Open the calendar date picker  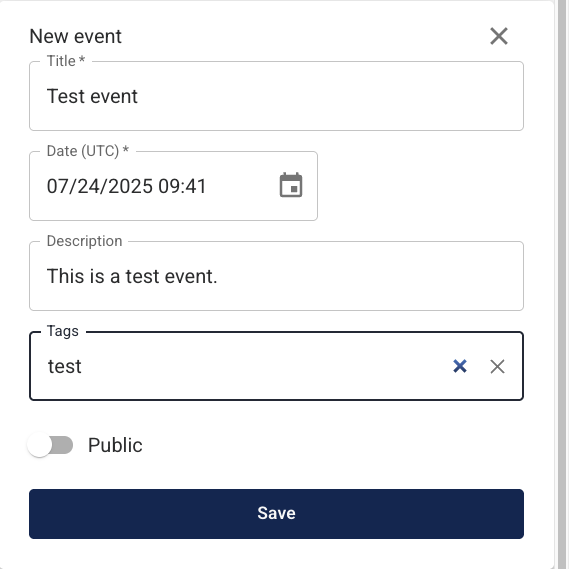point(291,185)
